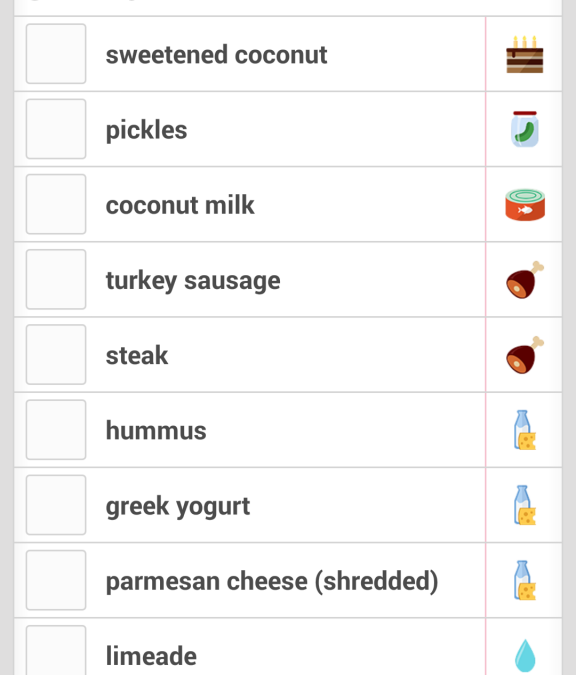Screen dimensions: 576x675
Task: Open the steak list item
Action: point(250,355)
